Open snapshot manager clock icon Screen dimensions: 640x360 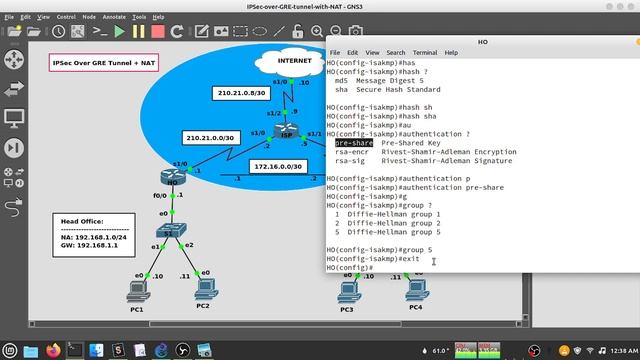(x=58, y=31)
